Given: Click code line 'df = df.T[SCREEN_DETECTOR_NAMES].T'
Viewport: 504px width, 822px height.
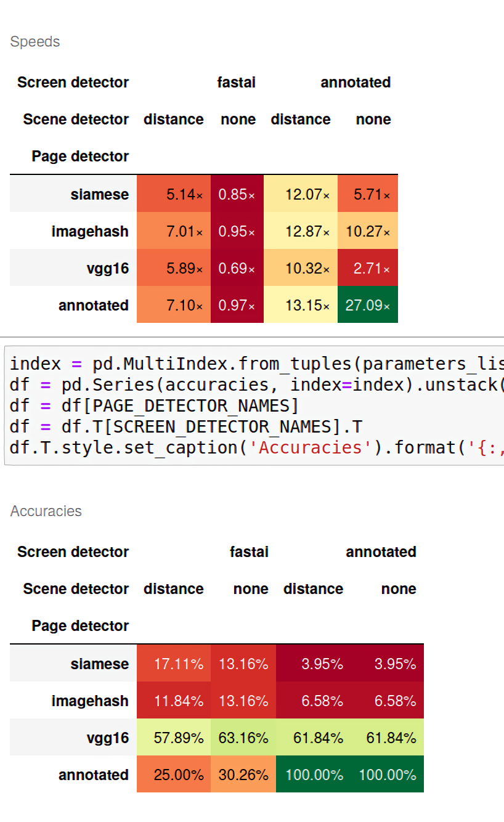Looking at the screenshot, I should click(x=185, y=426).
